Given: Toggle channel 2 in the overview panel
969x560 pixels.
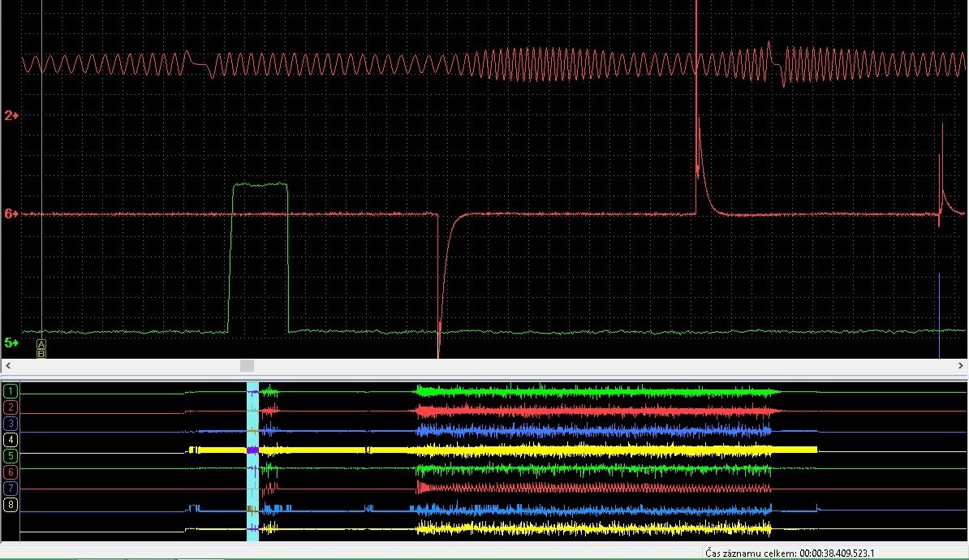Looking at the screenshot, I should tap(11, 407).
